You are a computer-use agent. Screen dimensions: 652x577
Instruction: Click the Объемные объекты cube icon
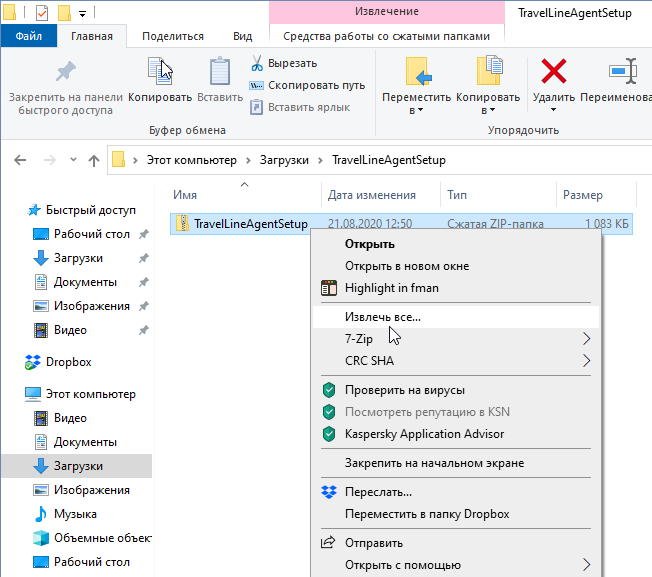click(41, 538)
